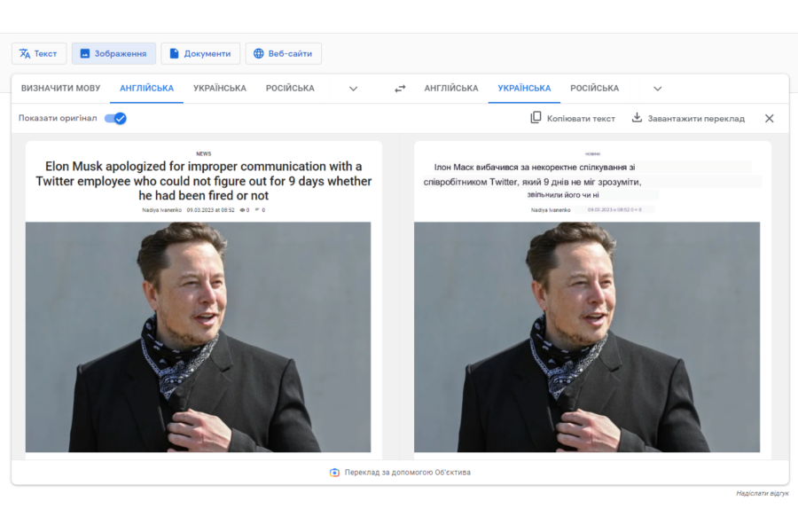Image resolution: width=798 pixels, height=532 pixels.
Task: Open the Веб-сайти translation mode
Action: (283, 53)
